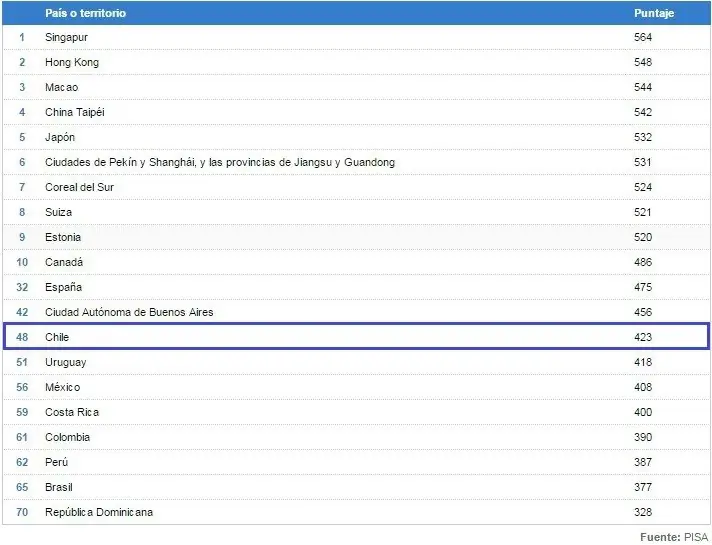The width and height of the screenshot is (712, 545).
Task: Click Chile's score 423
Action: tap(643, 337)
